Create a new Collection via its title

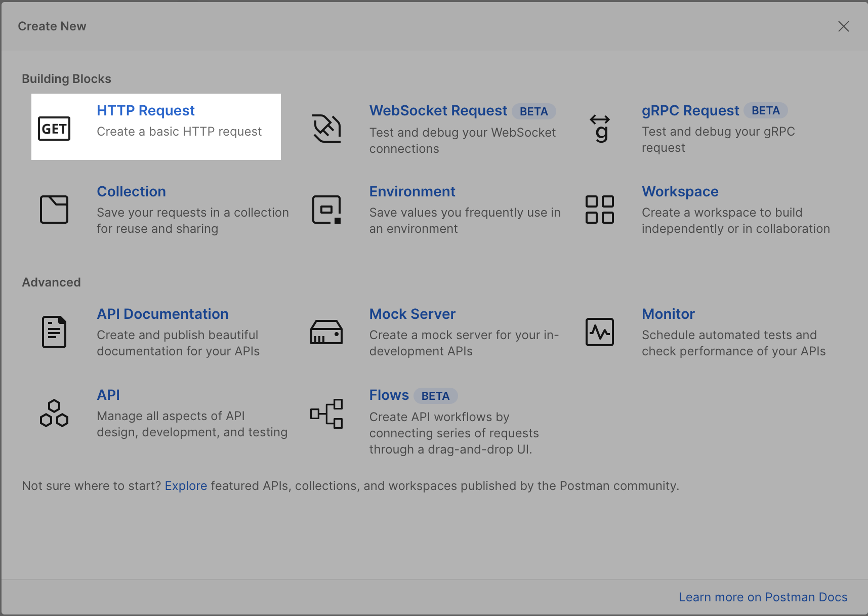tap(132, 191)
